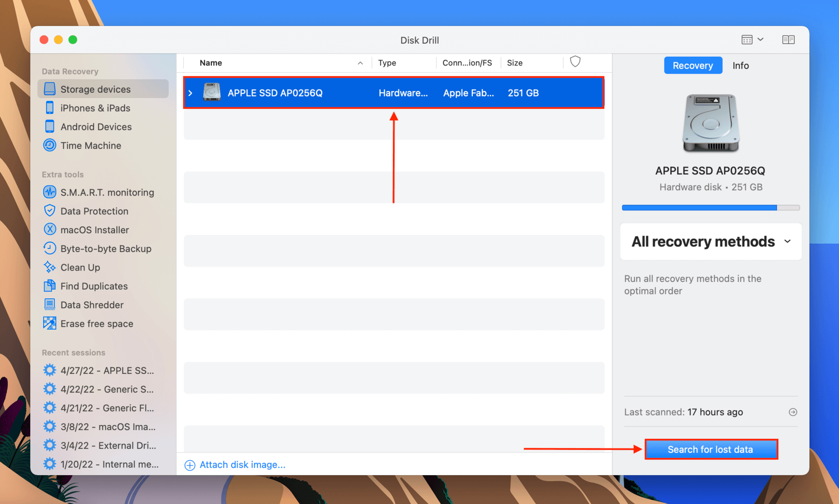Select iPhones & iPads icon
Screen dimensions: 839x504
pyautogui.click(x=49, y=108)
